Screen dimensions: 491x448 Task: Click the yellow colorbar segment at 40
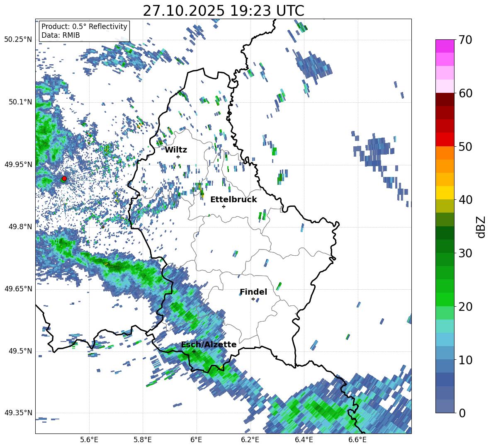click(445, 193)
